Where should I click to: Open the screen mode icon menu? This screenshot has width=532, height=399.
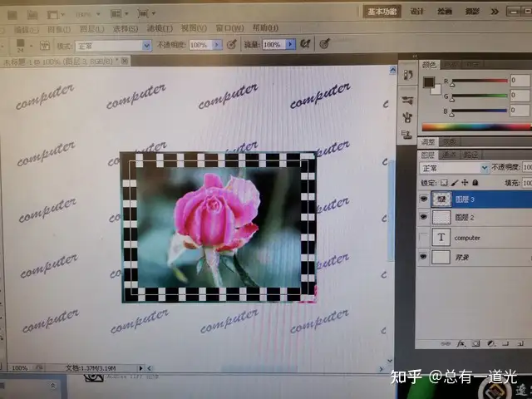click(x=146, y=13)
